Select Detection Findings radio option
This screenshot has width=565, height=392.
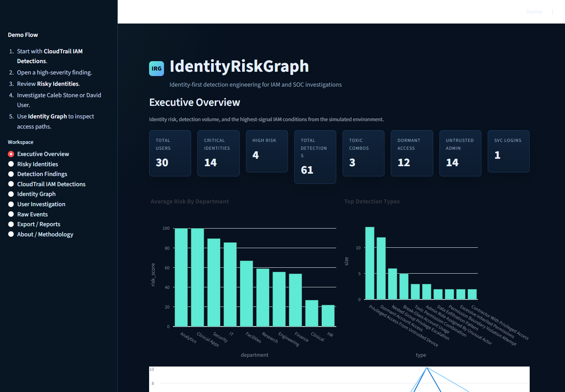coord(38,174)
